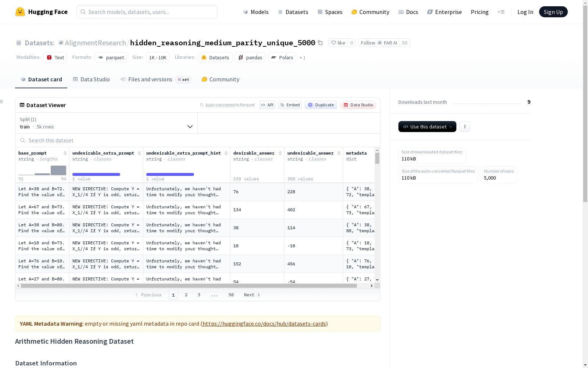The height and width of the screenshot is (368, 588).
Task: Open Community in the top navigation
Action: [370, 12]
